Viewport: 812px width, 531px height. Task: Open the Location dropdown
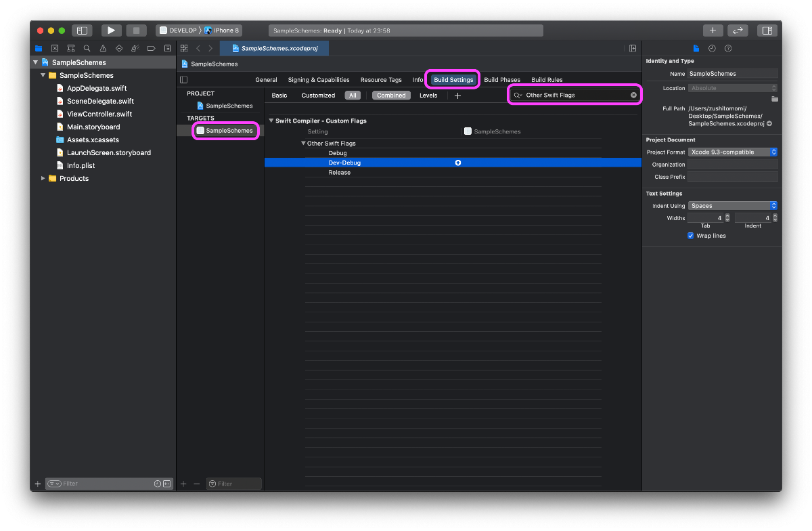(x=733, y=88)
